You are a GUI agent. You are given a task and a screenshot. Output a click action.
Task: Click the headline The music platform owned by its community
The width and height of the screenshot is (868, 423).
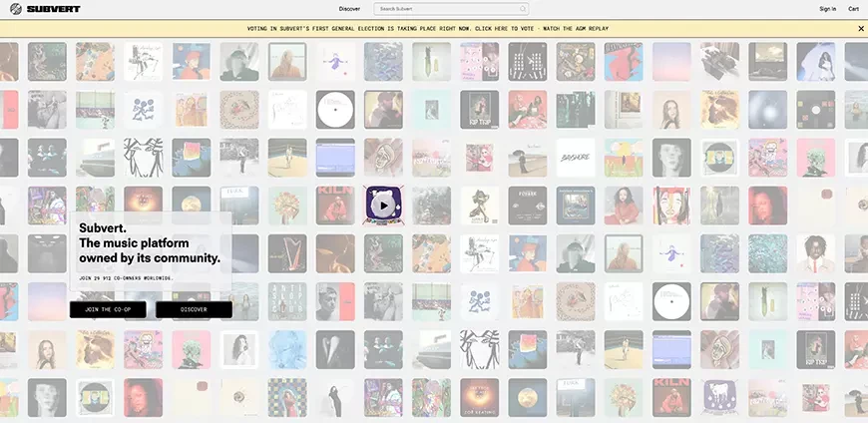[150, 250]
